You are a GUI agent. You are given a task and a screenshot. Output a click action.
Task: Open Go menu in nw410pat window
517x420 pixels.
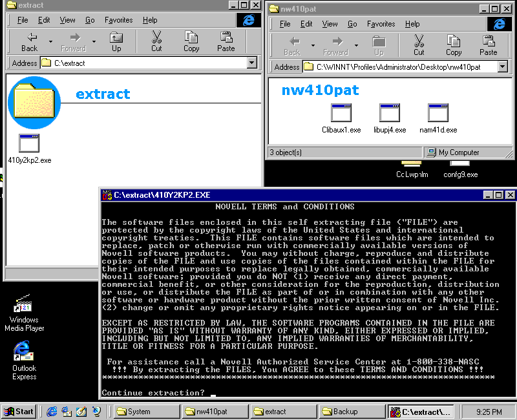(352, 24)
